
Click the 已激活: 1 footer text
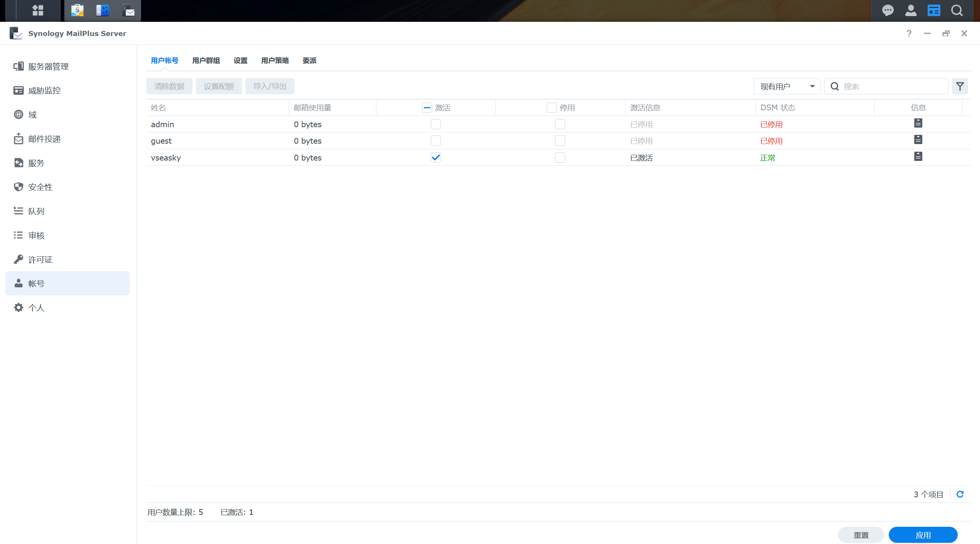click(x=237, y=512)
